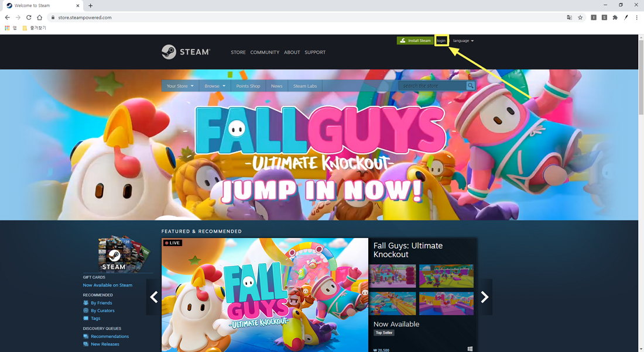Open Steam Labs tab

(x=305, y=86)
